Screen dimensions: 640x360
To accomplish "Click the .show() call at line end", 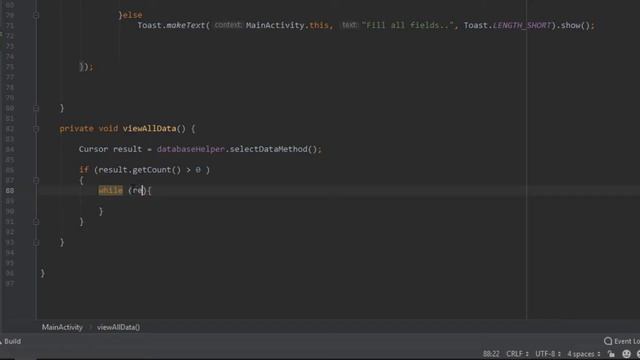I will [573, 25].
